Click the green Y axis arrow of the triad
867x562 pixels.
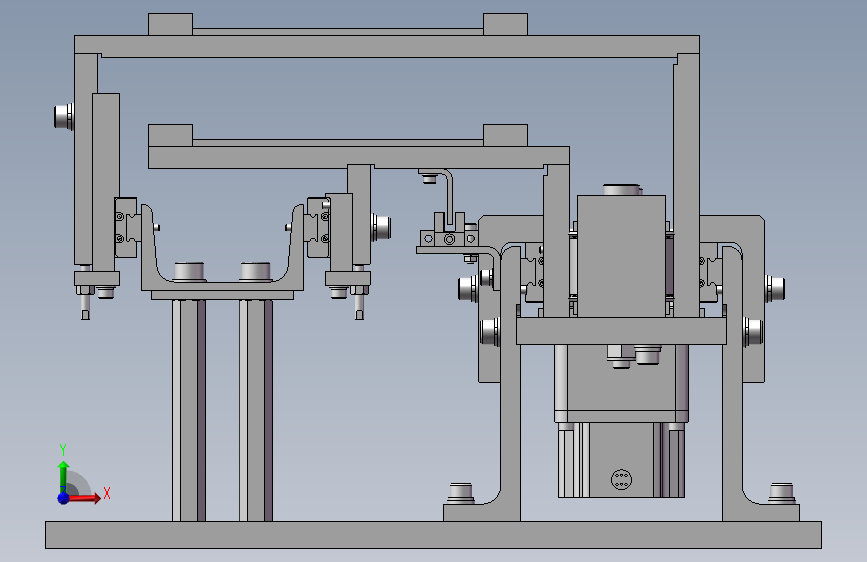point(64,476)
